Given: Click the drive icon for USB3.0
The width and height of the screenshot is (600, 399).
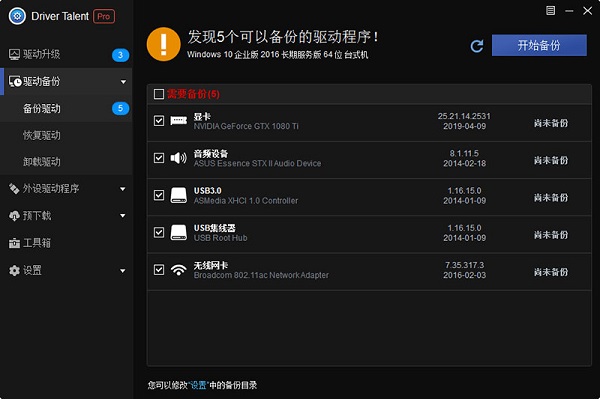Looking at the screenshot, I should (179, 195).
